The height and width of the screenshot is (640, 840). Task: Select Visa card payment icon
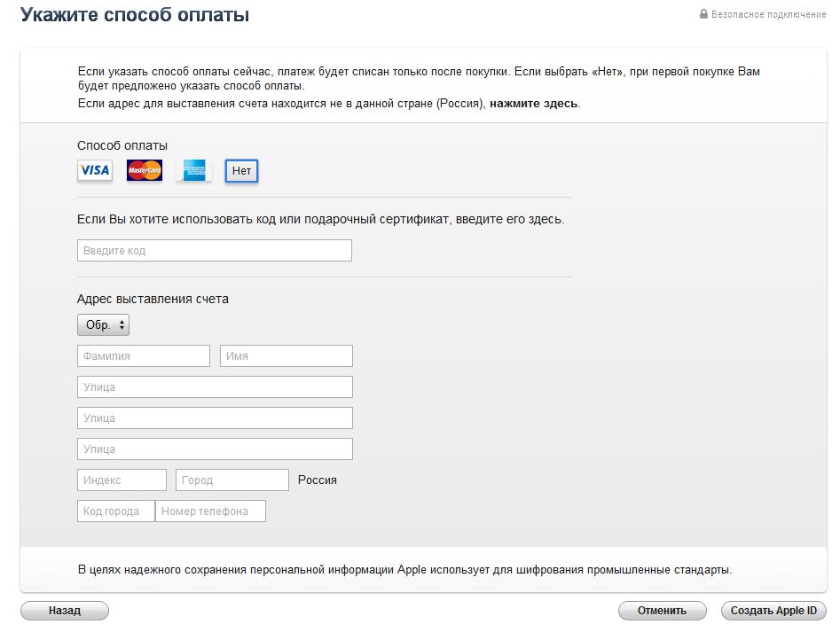pos(95,170)
